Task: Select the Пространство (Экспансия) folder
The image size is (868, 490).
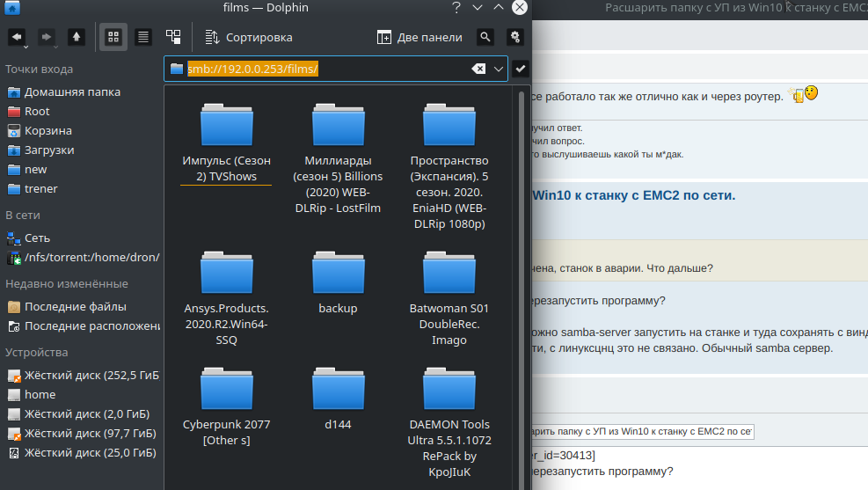Action: pyautogui.click(x=449, y=166)
